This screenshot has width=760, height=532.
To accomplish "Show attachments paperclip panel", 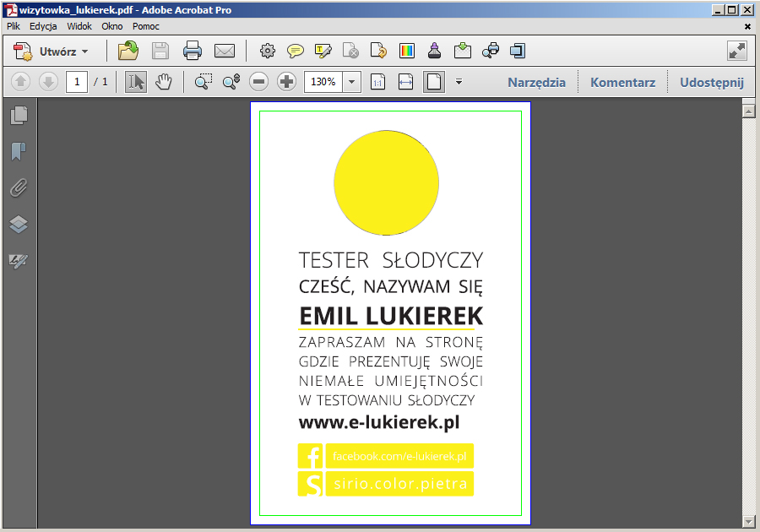I will 19,187.
